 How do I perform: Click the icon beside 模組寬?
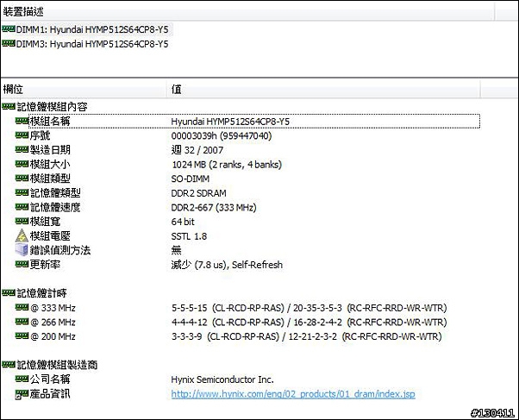click(22, 222)
